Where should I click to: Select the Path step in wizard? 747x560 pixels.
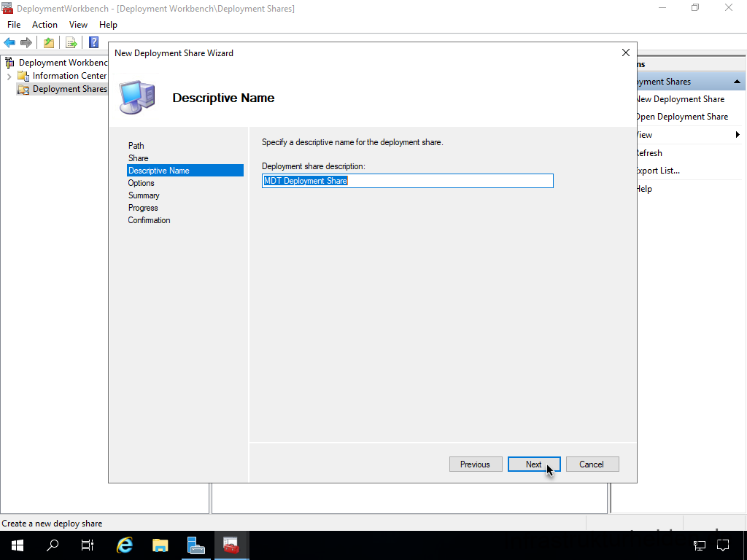[x=136, y=146]
